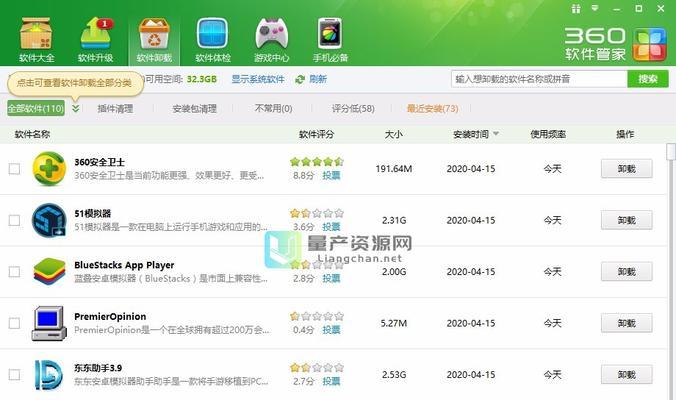Image resolution: width=676 pixels, height=400 pixels.
Task: Check the 360安全卫士 checkbox
Action: [x=14, y=169]
